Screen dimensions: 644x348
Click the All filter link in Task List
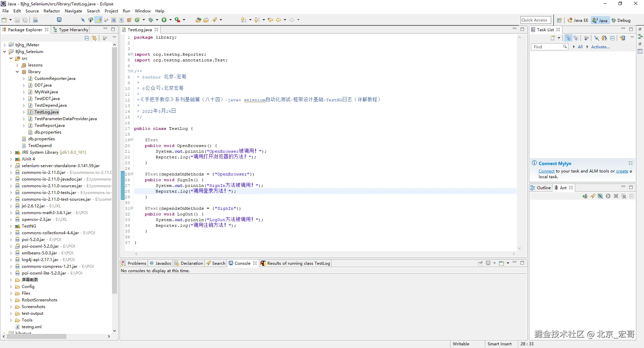[x=580, y=47]
